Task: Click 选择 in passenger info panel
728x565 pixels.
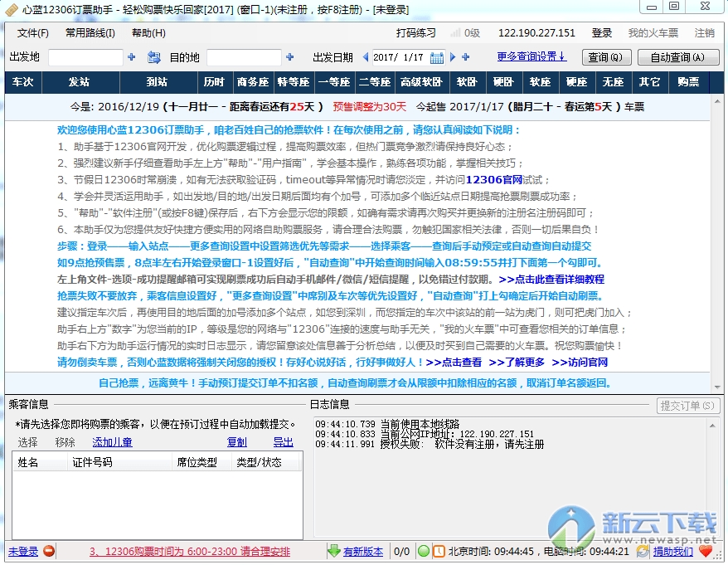Action: [28, 442]
